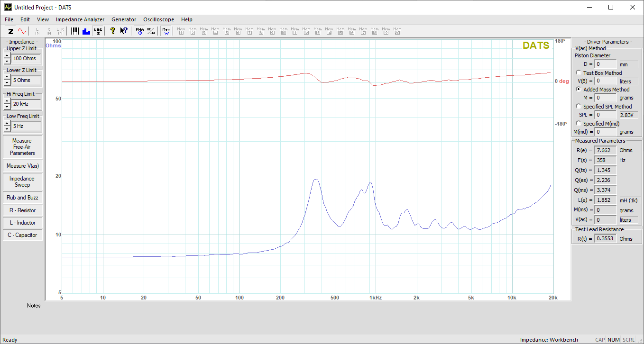The width and height of the screenshot is (644, 344).
Task: Click the V(B) liters input field
Action: [606, 81]
